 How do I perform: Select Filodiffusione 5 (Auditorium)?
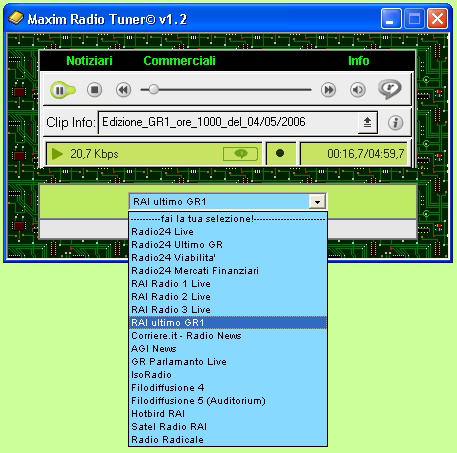tap(228, 401)
